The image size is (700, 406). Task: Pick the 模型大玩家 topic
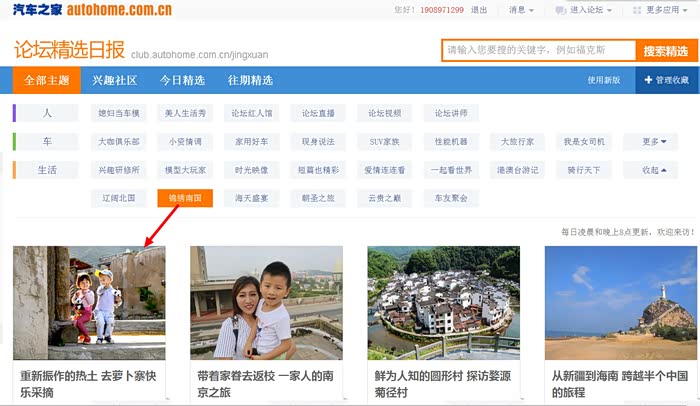click(x=185, y=170)
